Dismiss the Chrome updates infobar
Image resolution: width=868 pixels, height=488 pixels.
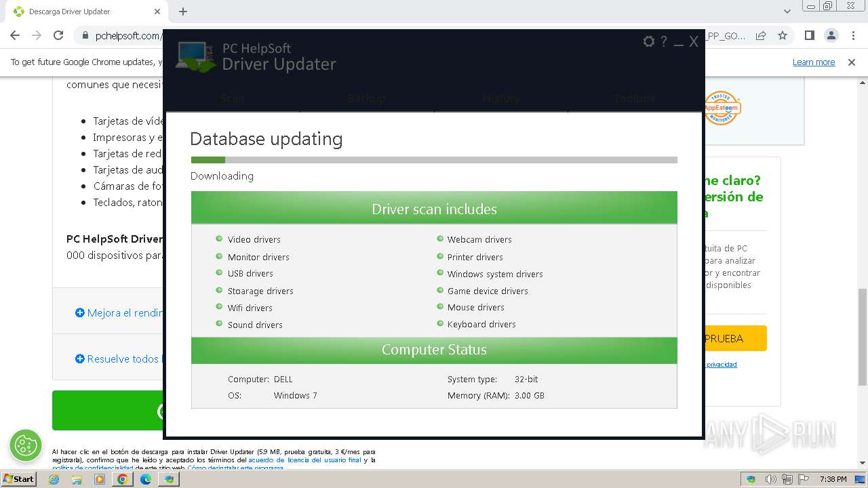(x=852, y=62)
